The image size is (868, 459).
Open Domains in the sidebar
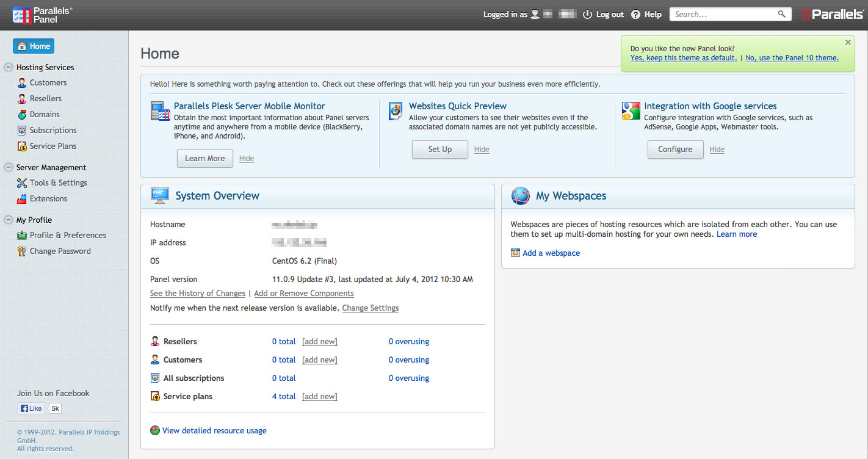[x=45, y=115]
